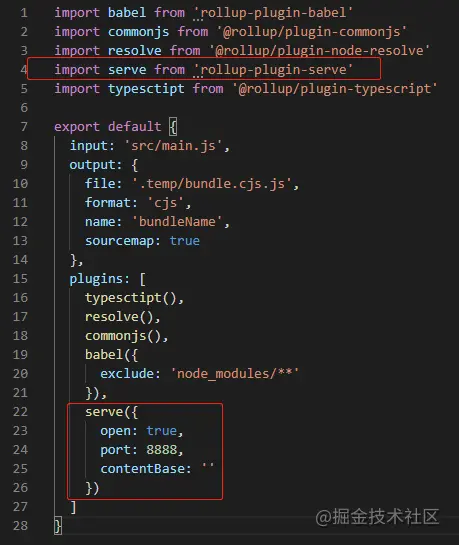This screenshot has width=459, height=545.
Task: Click line number 4 in the gutter
Action: (24, 70)
